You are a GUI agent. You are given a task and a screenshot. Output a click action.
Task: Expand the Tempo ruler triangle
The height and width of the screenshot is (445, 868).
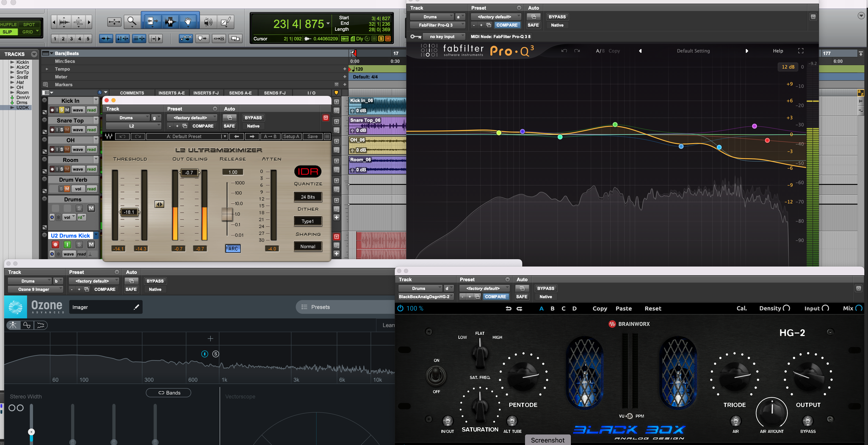(x=47, y=69)
